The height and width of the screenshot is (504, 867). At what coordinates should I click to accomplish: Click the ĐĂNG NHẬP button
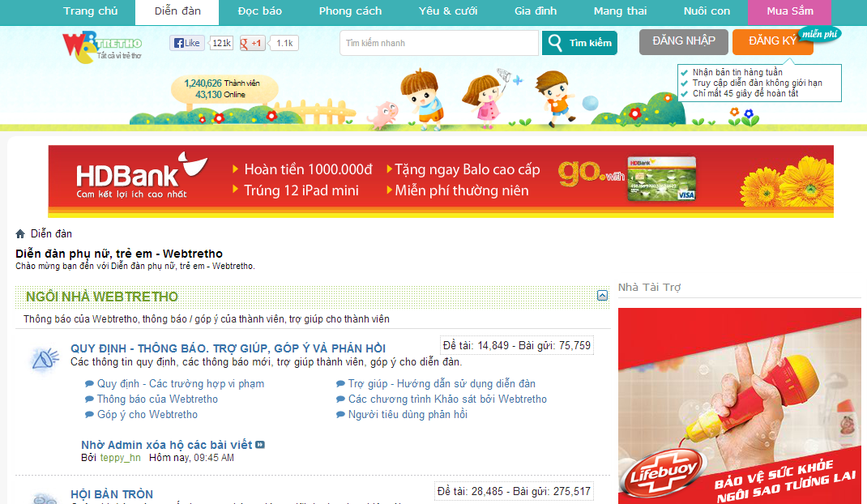pyautogui.click(x=683, y=41)
